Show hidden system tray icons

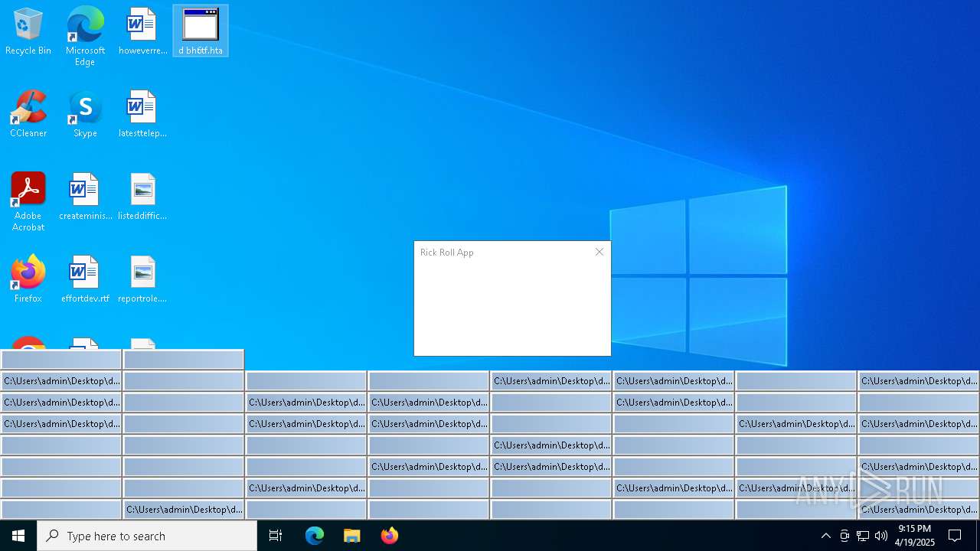tap(825, 536)
